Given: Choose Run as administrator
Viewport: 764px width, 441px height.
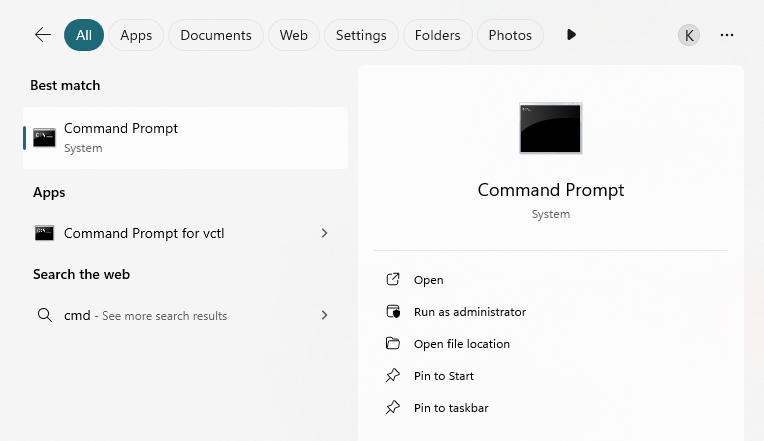Looking at the screenshot, I should pyautogui.click(x=551, y=312).
